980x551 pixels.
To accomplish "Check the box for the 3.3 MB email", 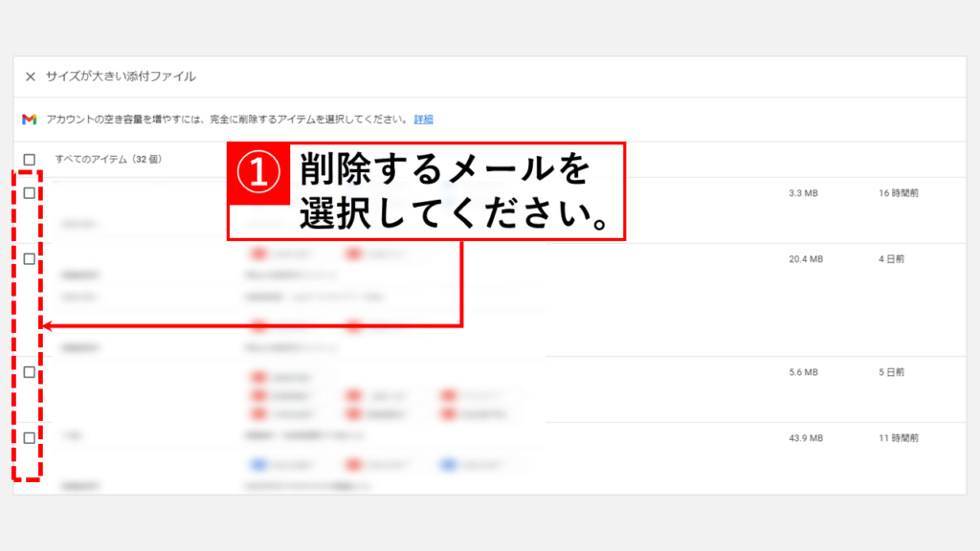I will (x=30, y=193).
